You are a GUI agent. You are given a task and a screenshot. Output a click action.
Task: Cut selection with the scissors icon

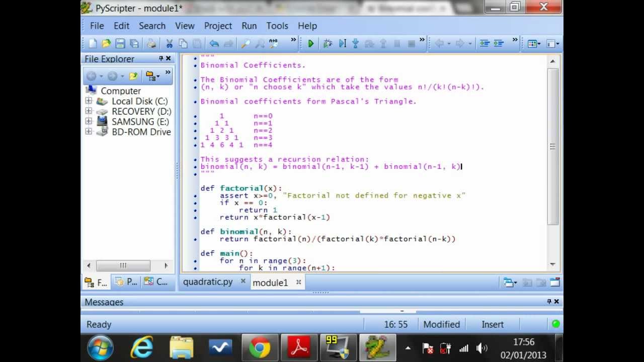(x=170, y=44)
